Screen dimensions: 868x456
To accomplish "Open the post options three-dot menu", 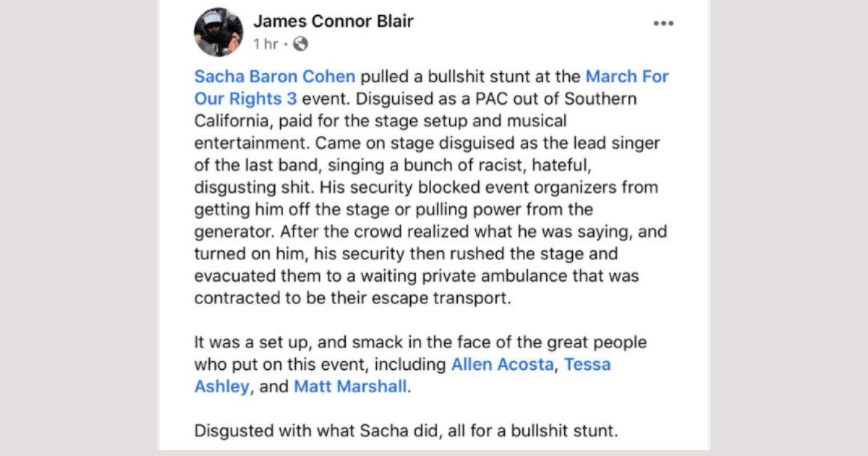I will (663, 23).
